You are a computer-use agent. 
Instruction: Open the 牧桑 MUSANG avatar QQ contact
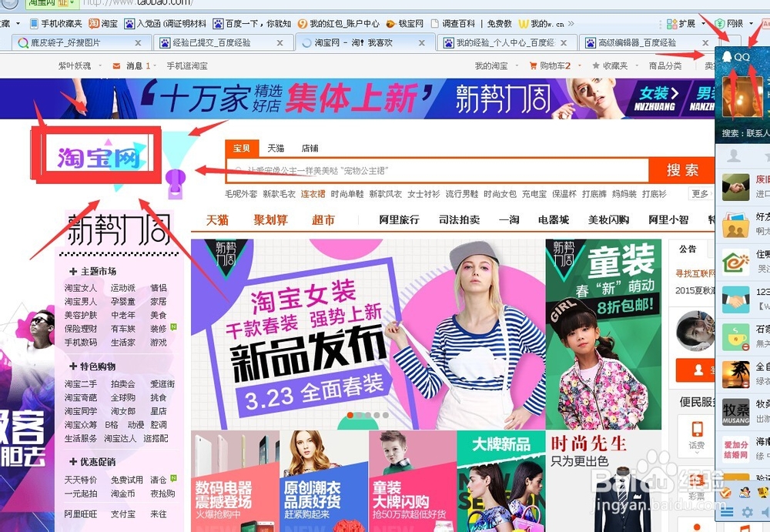pyautogui.click(x=735, y=412)
